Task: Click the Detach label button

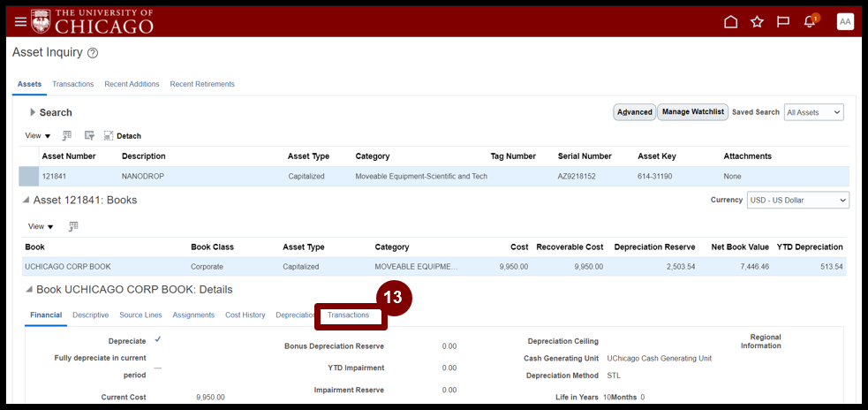Action: click(128, 136)
